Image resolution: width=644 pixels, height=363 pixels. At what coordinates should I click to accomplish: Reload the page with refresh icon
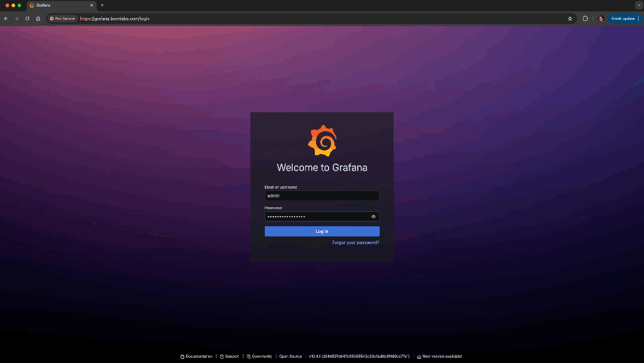27,19
